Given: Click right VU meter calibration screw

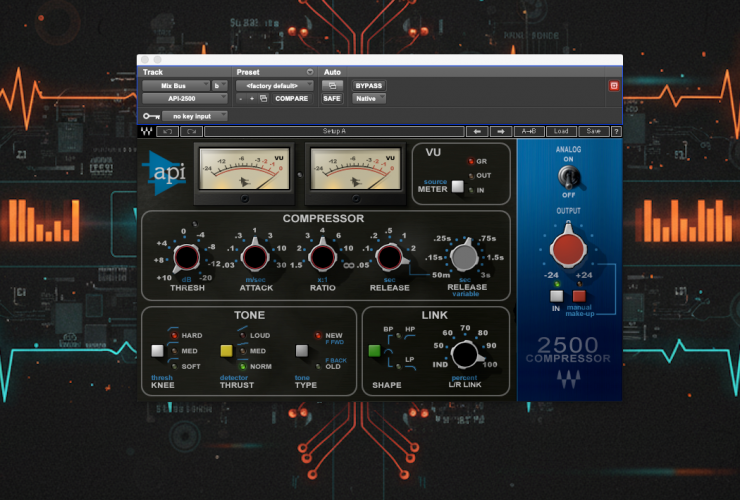Looking at the screenshot, I should (356, 199).
